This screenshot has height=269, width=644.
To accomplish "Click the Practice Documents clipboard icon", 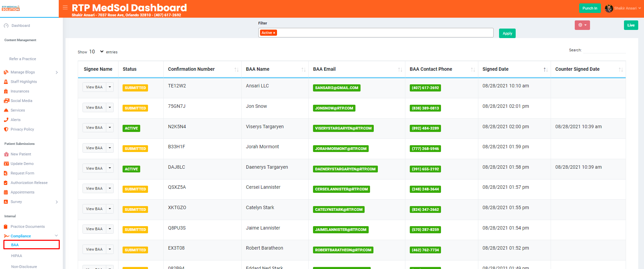I will tap(6, 226).
